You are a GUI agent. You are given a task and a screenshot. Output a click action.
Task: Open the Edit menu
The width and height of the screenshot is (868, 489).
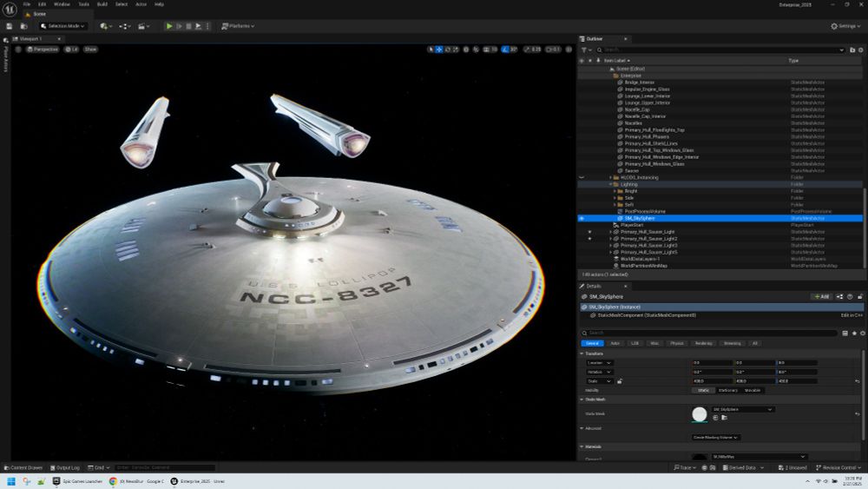pos(42,3)
